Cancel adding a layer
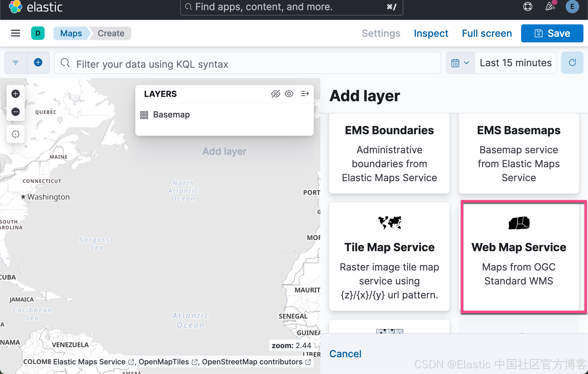The image size is (588, 374). click(345, 354)
